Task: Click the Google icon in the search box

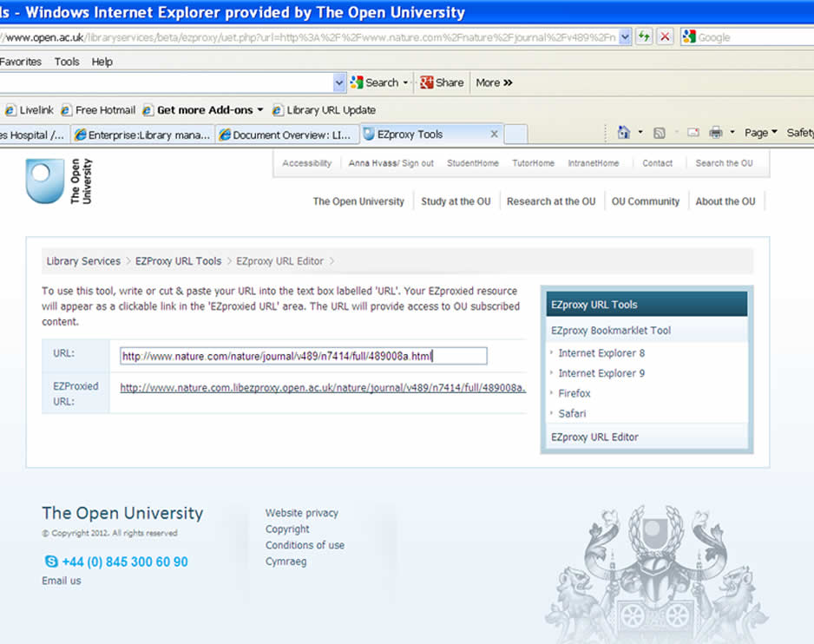Action: tap(689, 36)
